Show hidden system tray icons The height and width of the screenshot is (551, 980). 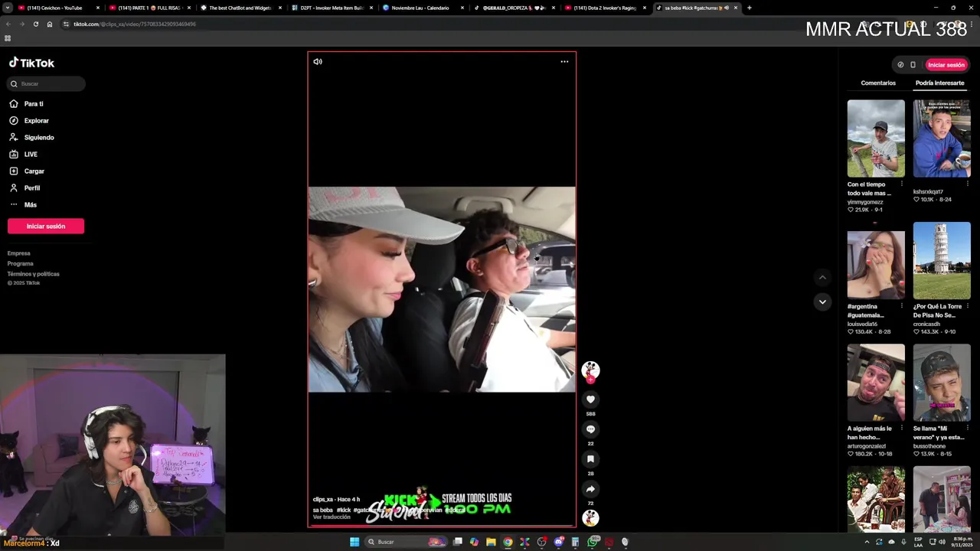click(867, 542)
